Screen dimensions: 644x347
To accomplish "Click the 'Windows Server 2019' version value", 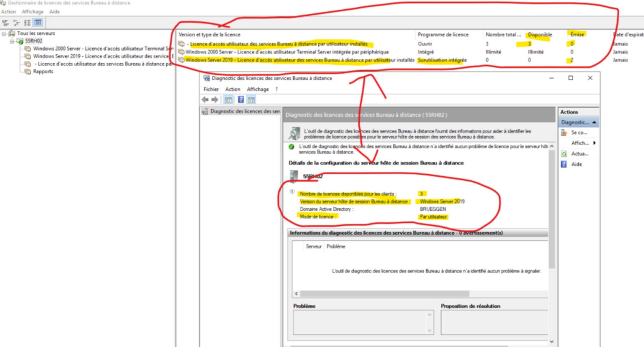I will pos(442,201).
